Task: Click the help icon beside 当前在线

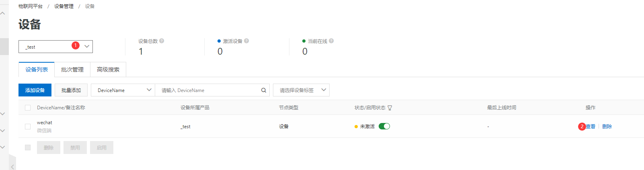Action: (x=331, y=41)
